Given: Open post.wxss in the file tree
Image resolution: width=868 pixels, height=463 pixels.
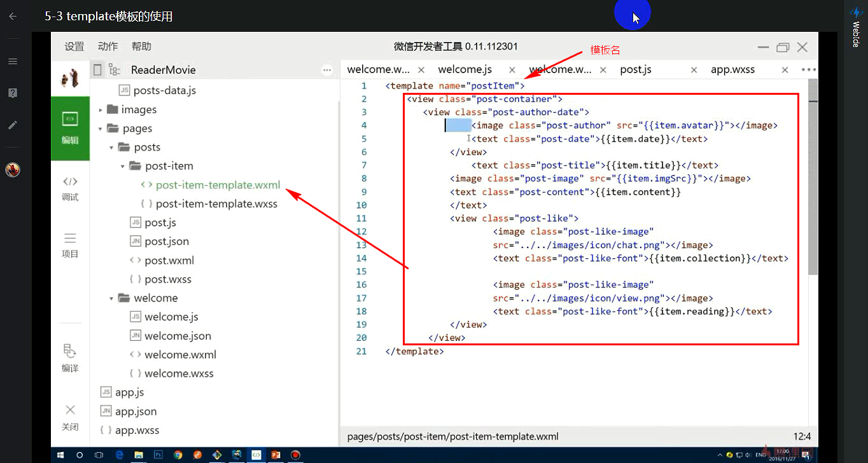Looking at the screenshot, I should (160, 279).
